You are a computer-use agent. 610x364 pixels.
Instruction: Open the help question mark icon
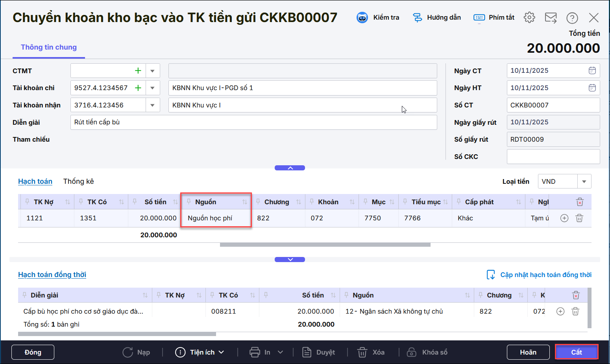pos(572,18)
